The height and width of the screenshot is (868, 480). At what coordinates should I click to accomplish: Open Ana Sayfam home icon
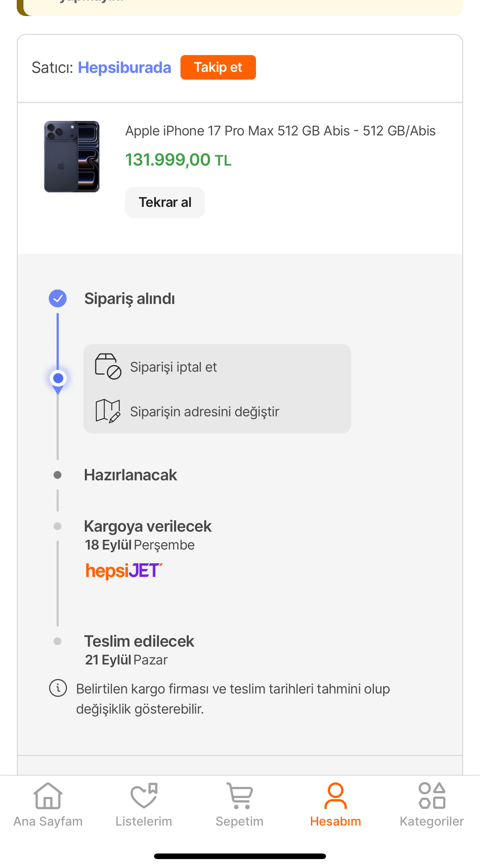pos(48,796)
